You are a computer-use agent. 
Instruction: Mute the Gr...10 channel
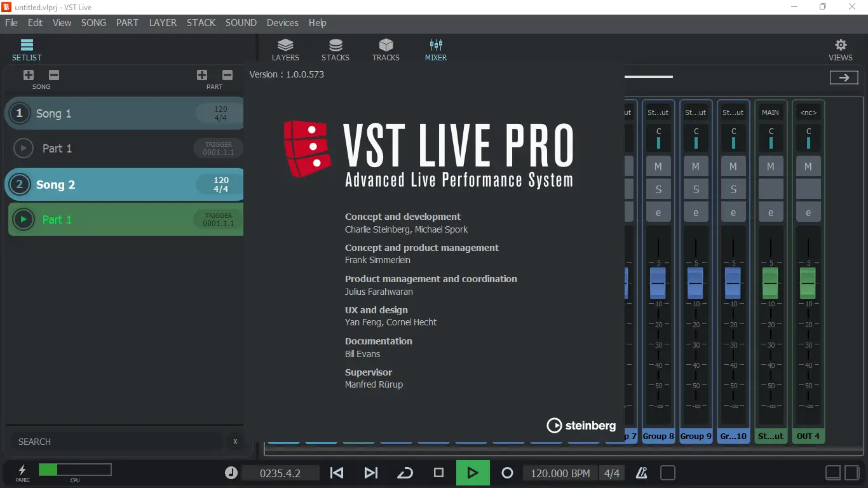[x=733, y=166]
